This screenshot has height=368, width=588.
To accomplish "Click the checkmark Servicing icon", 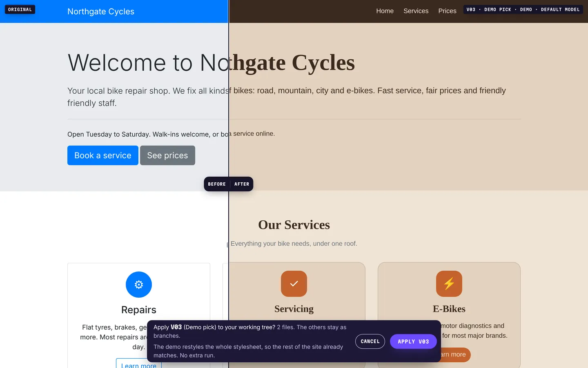I will (x=294, y=284).
